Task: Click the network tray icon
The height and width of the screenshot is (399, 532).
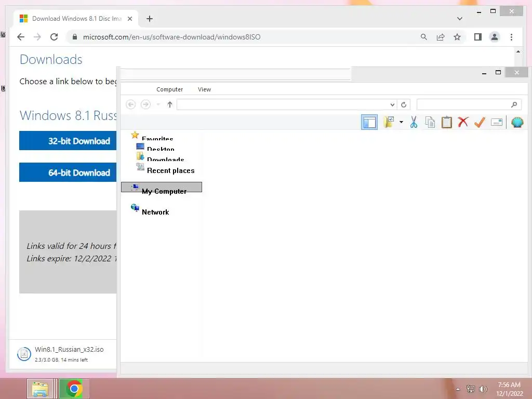Action: coord(470,389)
